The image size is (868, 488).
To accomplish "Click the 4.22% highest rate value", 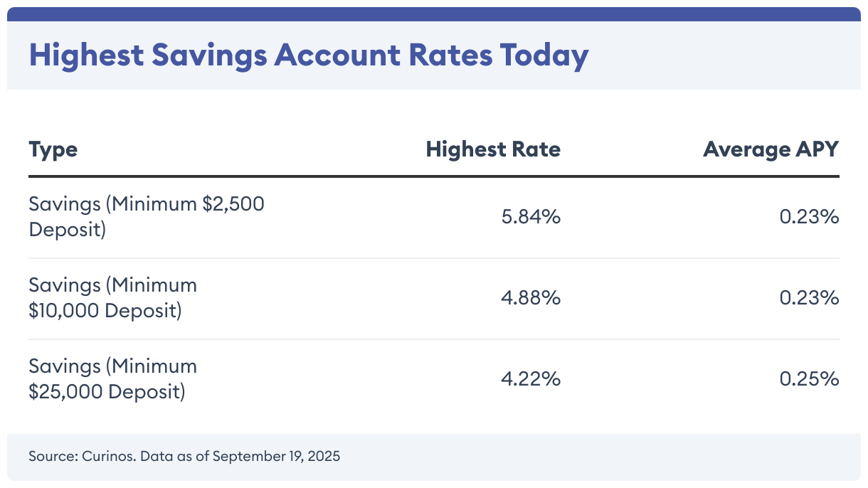I will coord(531,379).
